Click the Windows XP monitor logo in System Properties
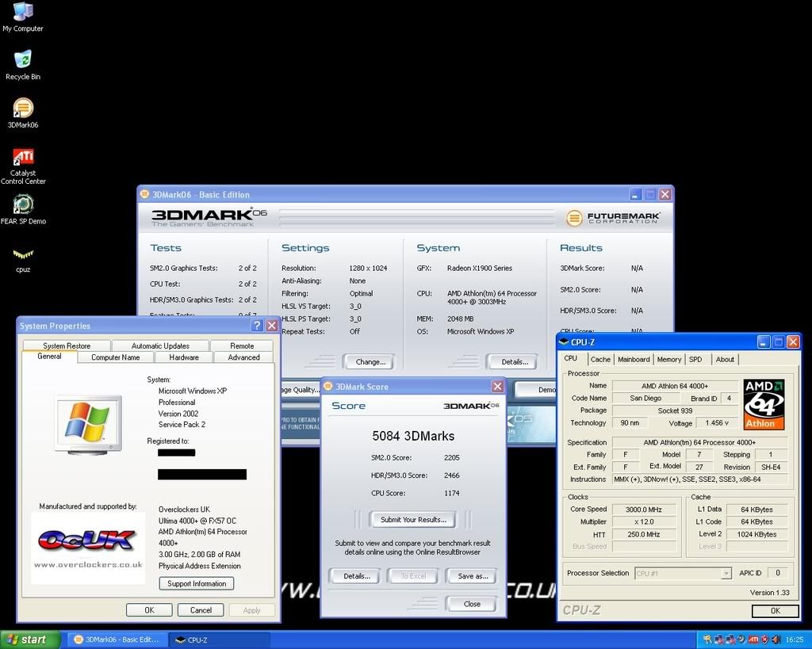Viewport: 812px width, 649px height. 88,425
